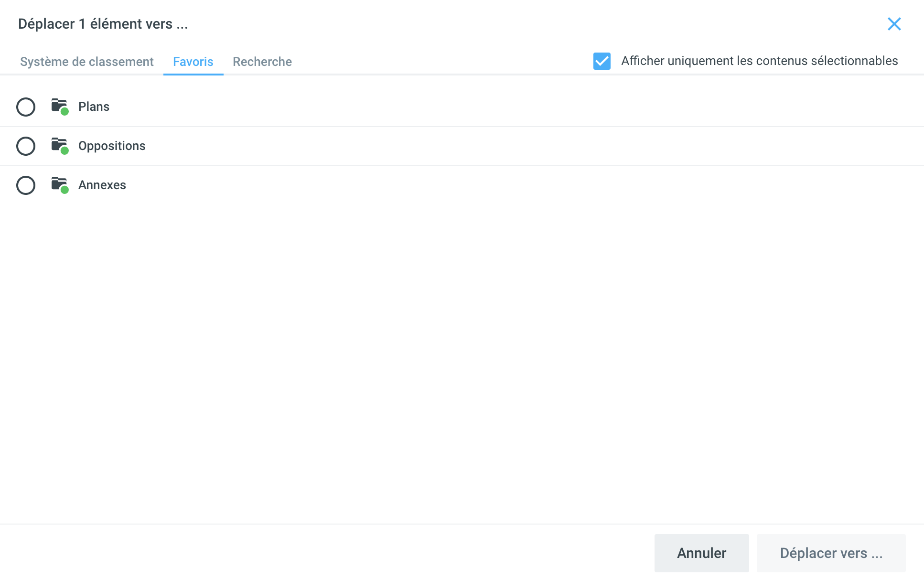Click green status dot on Oppositions folder
924x579 pixels.
click(x=65, y=151)
